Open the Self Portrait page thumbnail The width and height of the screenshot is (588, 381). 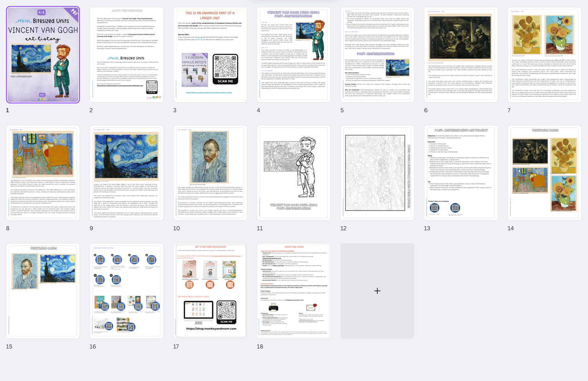click(x=210, y=173)
